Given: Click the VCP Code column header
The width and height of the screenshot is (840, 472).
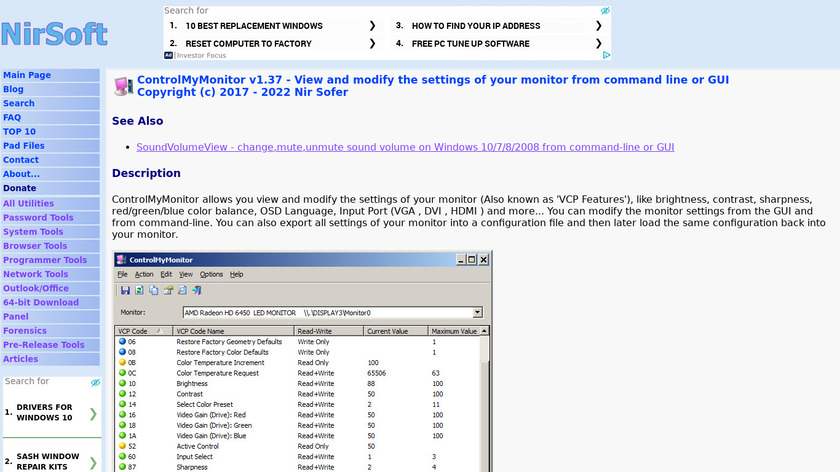Looking at the screenshot, I should [x=134, y=331].
